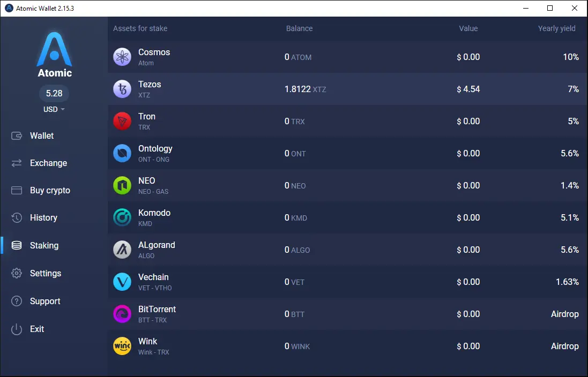The width and height of the screenshot is (588, 377).
Task: Click BitTorrent Airdrop yield label
Action: (x=565, y=314)
